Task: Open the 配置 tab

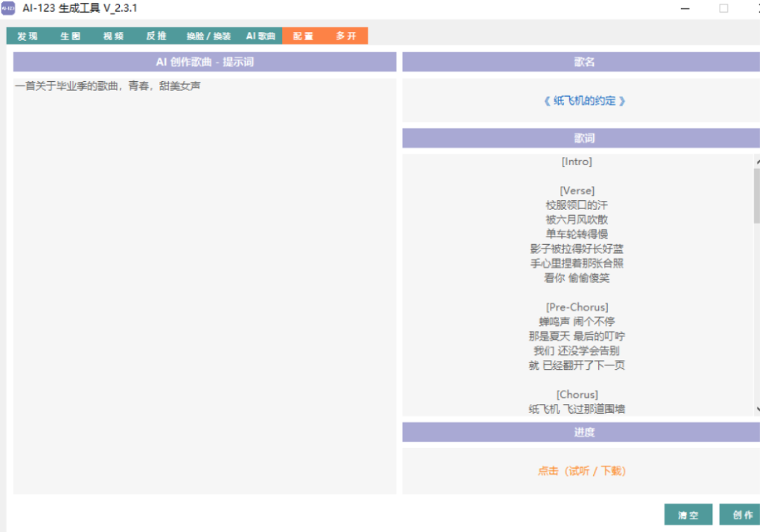Action: coord(304,36)
